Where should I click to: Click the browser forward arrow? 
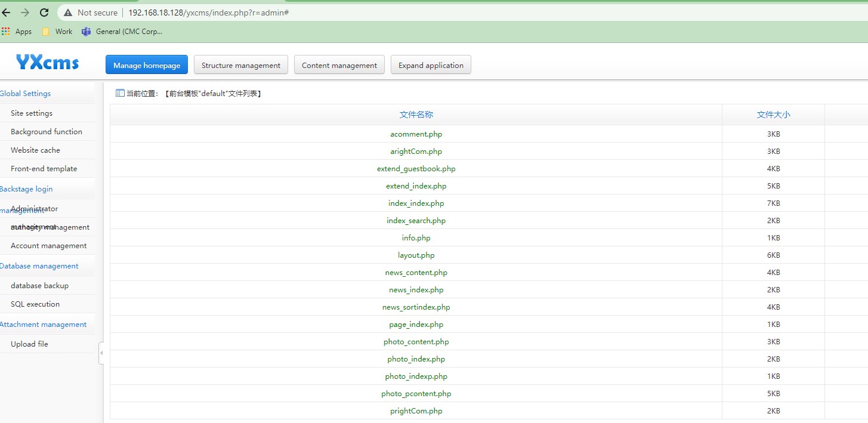tap(24, 12)
